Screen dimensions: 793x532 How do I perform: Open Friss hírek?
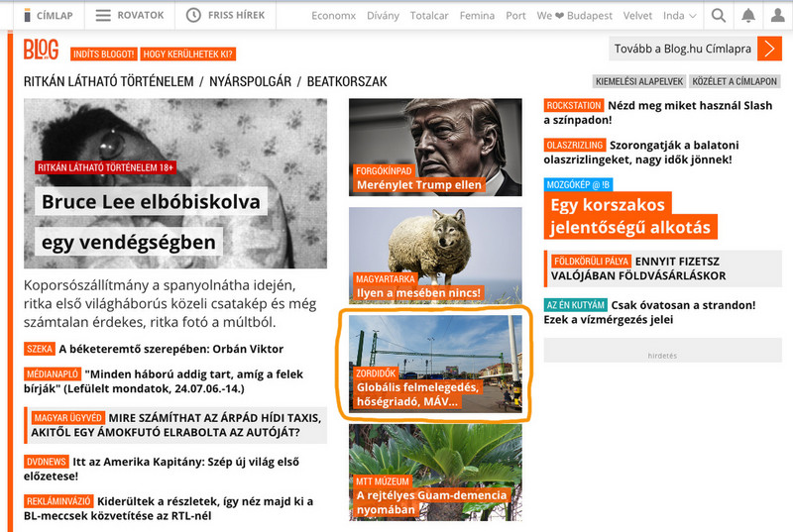225,15
